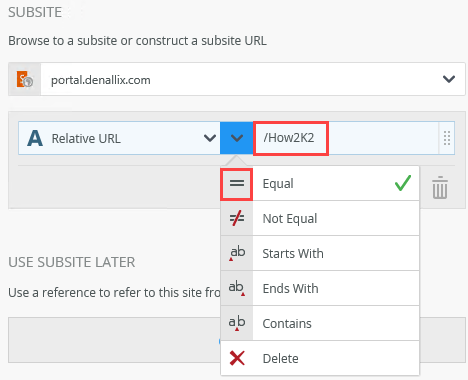Click the SharePoint site icon beside portal.denallix.com
468x380 pixels.
pyautogui.click(x=25, y=79)
